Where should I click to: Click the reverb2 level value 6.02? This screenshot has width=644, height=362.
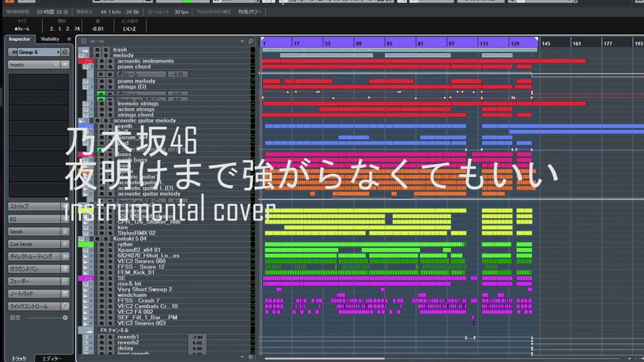tap(197, 343)
